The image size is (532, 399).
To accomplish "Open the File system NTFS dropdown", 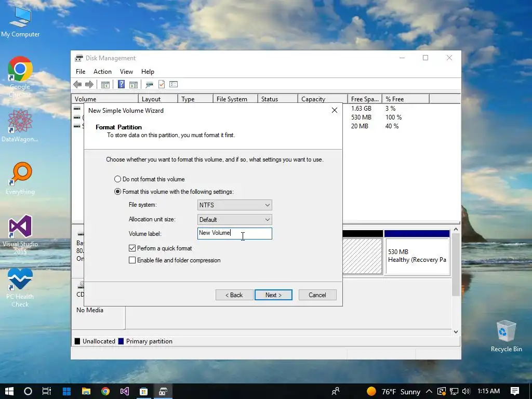I will (x=235, y=205).
